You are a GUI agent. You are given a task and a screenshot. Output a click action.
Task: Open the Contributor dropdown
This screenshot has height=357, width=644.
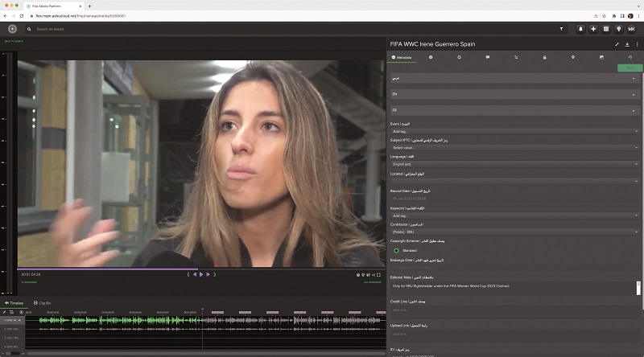tap(514, 232)
